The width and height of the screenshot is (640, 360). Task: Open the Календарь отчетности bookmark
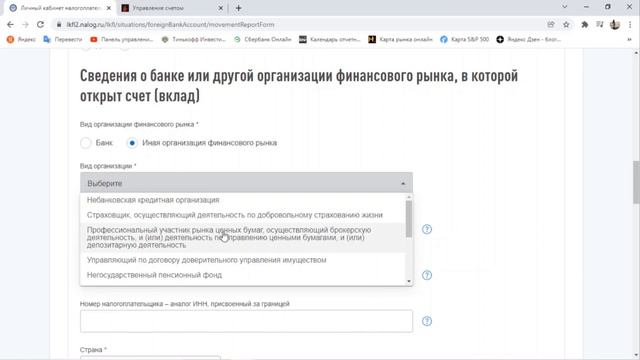point(330,40)
